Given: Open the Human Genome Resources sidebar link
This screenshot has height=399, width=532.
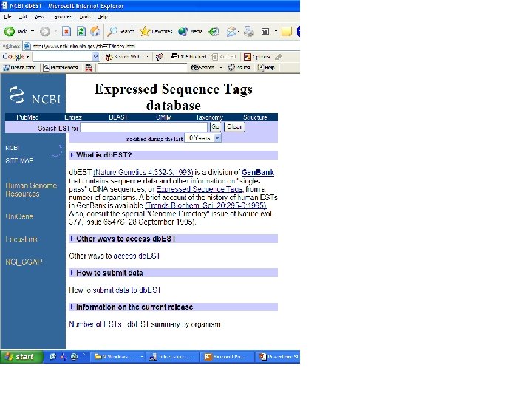Looking at the screenshot, I should tap(31, 190).
